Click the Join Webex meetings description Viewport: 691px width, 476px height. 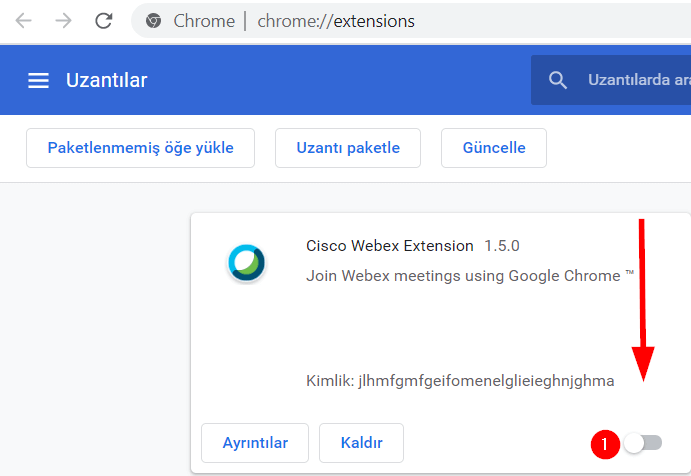click(x=470, y=275)
